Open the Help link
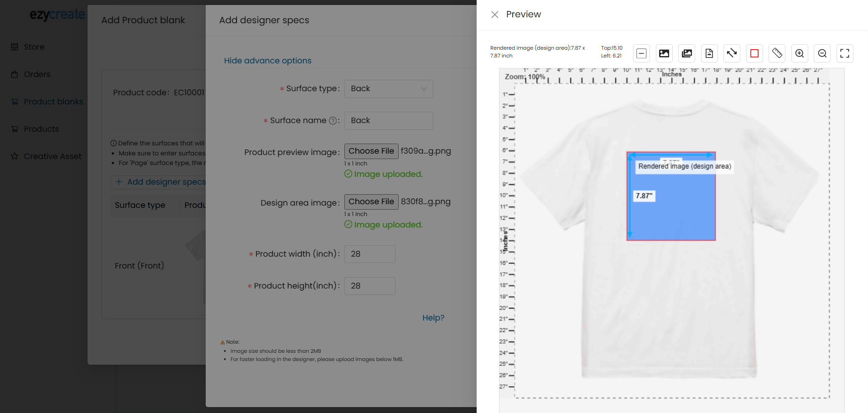 pyautogui.click(x=433, y=318)
